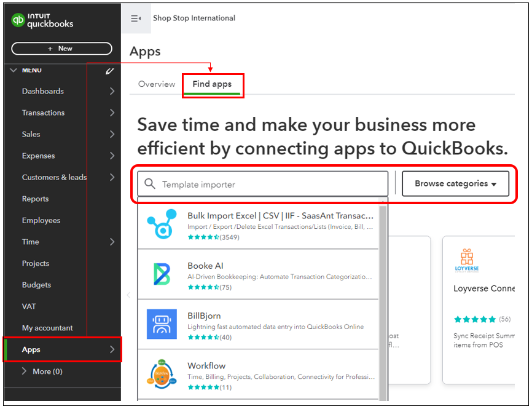Click the Loyverse gift logo
The width and height of the screenshot is (532, 409).
[x=467, y=260]
